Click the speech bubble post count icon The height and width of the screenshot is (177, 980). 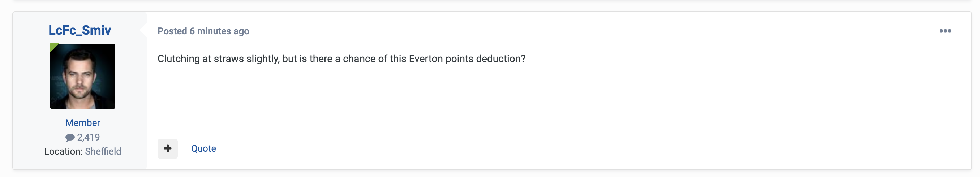70,137
